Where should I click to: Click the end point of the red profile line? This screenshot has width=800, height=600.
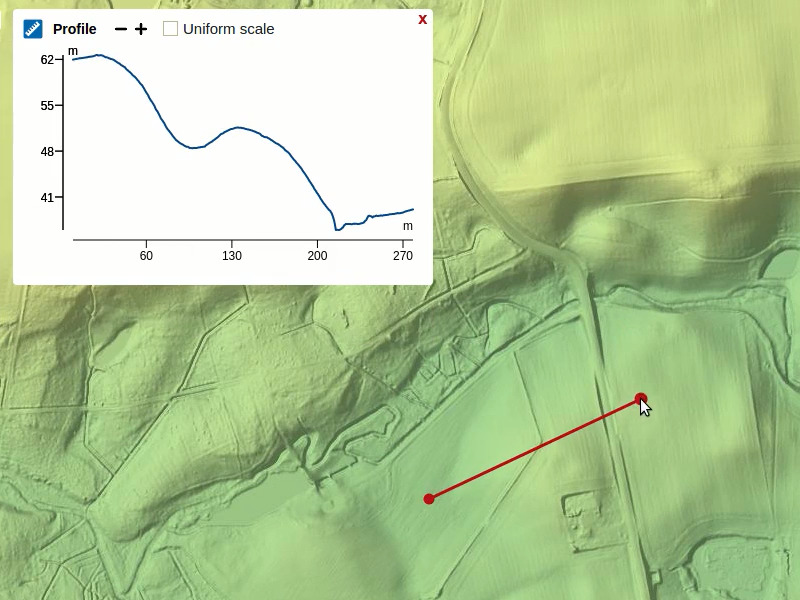point(641,398)
